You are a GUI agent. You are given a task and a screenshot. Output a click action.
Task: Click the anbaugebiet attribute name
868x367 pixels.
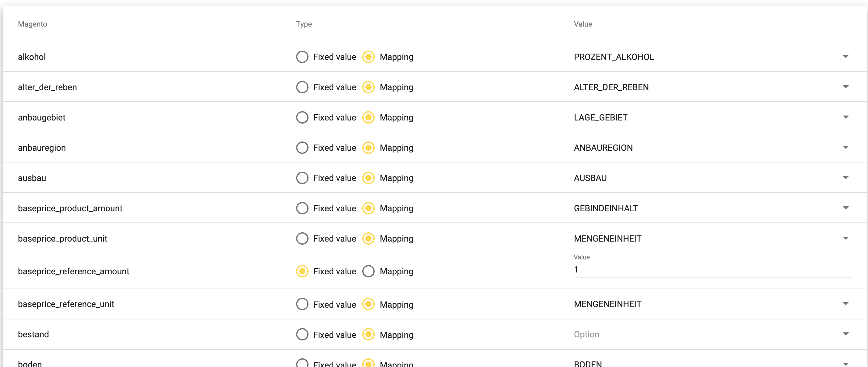click(41, 117)
